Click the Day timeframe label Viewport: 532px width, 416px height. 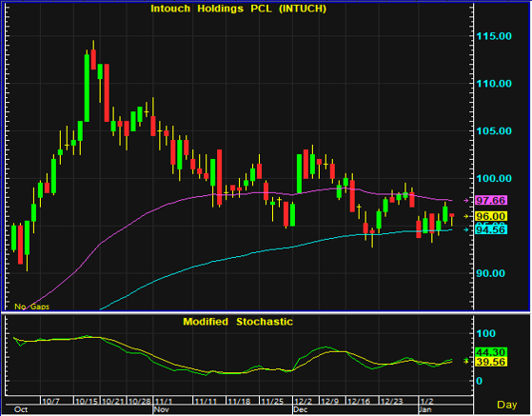tap(507, 405)
